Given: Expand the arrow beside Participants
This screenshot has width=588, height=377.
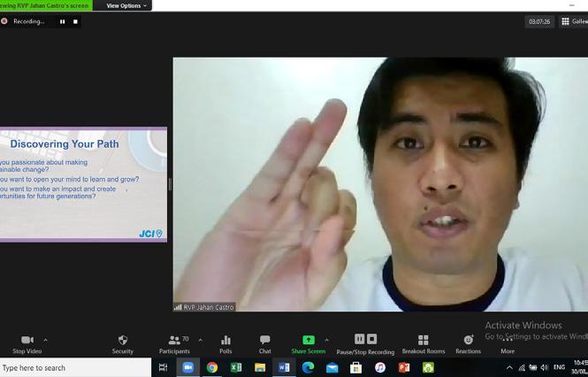Looking at the screenshot, I should (200, 340).
